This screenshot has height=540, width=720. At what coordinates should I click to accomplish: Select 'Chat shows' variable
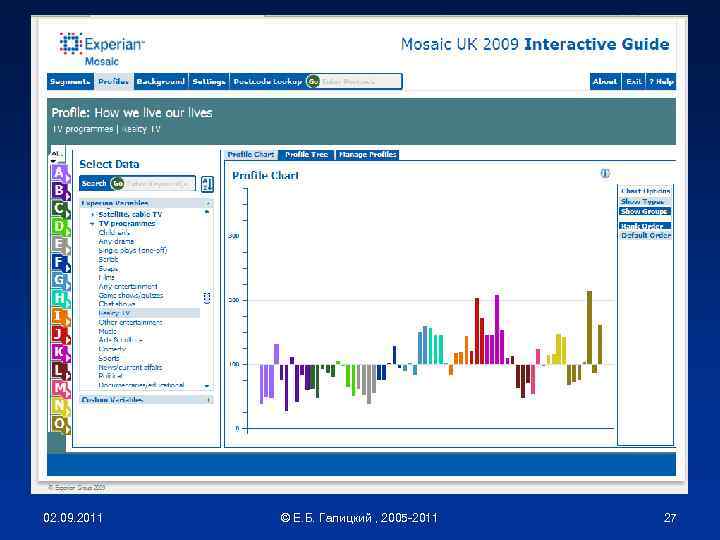117,304
